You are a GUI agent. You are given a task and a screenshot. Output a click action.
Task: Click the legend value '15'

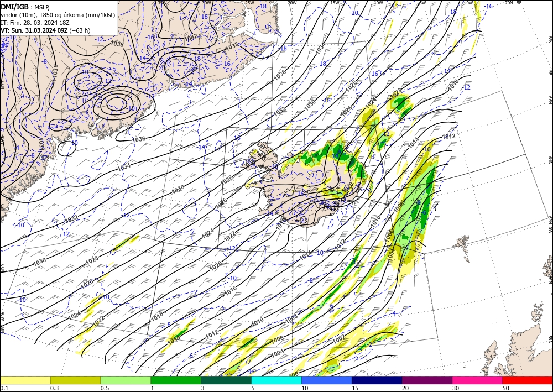pos(355,388)
